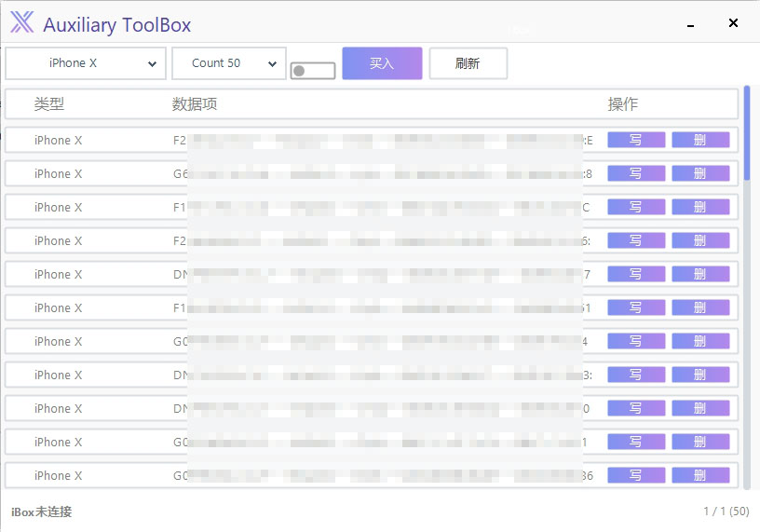Click 删 in the row starting F2 ending 6:
This screenshot has width=760, height=532.
700,240
